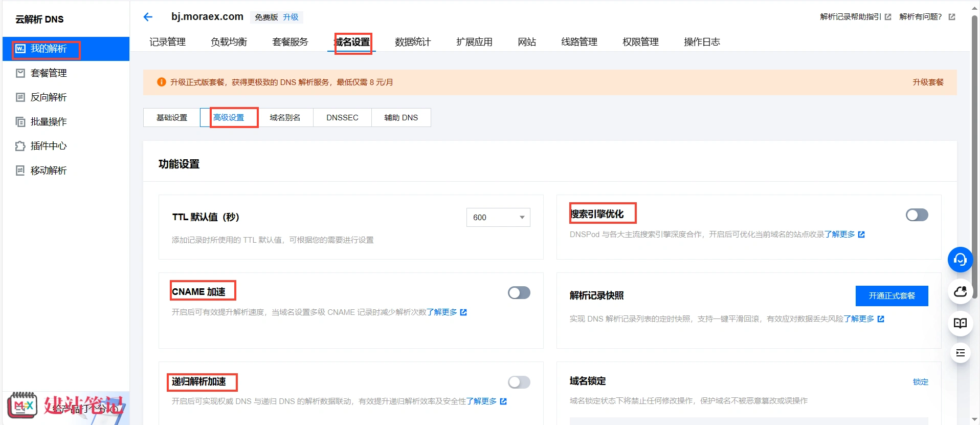The image size is (980, 425).
Task: Enable the 搜索引擎优化 switch
Action: [917, 215]
